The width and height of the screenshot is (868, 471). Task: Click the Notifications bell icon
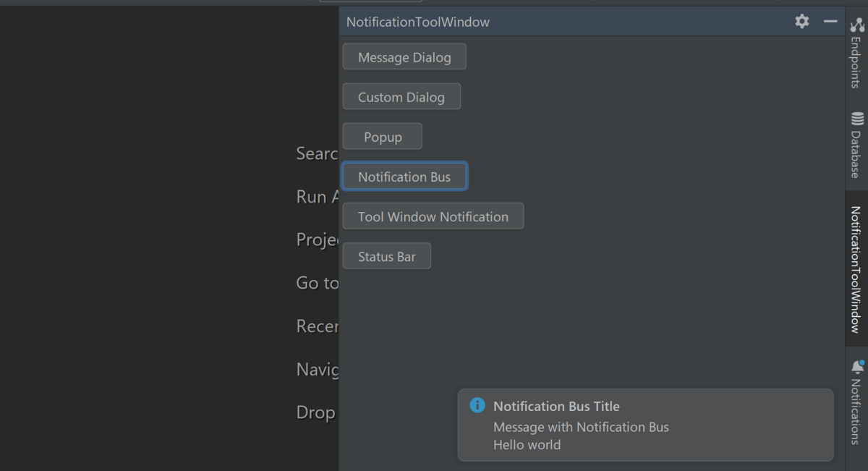coord(857,366)
